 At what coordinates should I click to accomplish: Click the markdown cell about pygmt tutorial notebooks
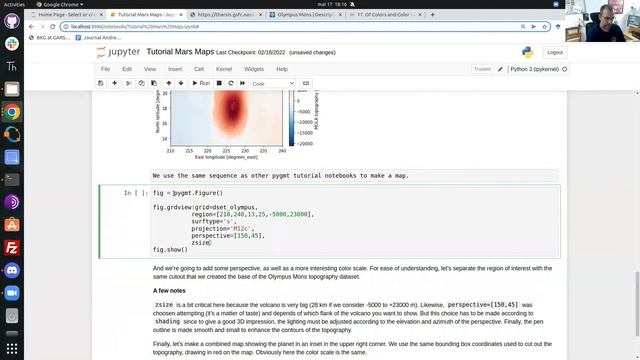coord(354,176)
